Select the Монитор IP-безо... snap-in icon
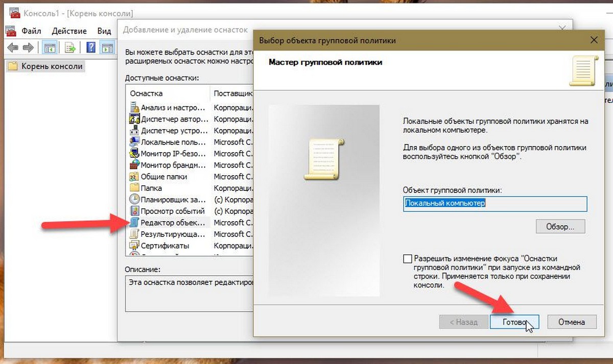The image size is (613, 364). (134, 154)
